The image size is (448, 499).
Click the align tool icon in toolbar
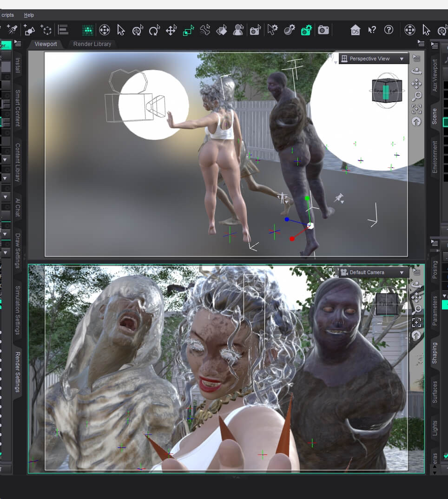63,30
